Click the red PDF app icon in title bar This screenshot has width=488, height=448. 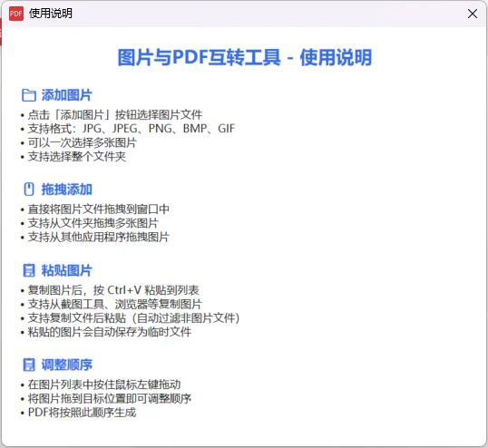pos(16,14)
